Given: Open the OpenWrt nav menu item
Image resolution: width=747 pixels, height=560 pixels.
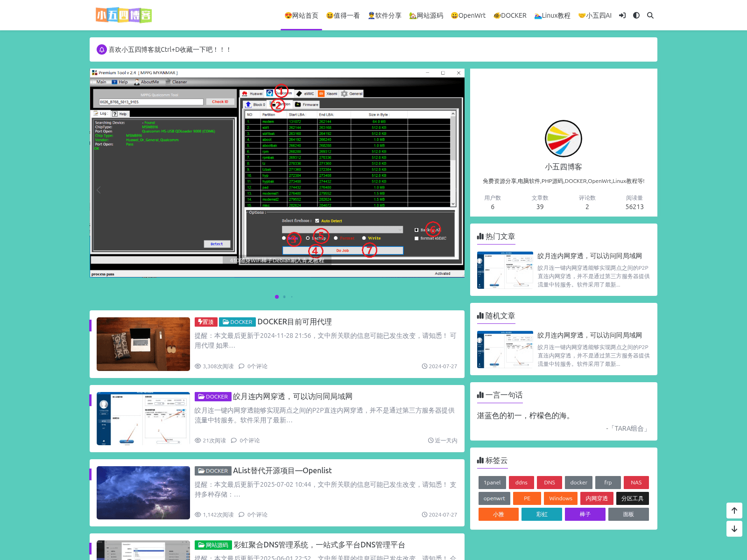Looking at the screenshot, I should click(x=468, y=15).
